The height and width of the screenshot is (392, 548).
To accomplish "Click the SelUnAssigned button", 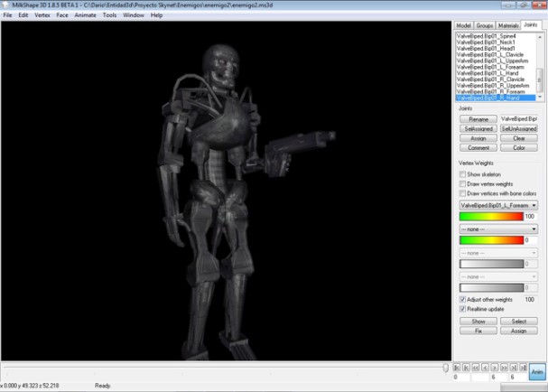I will tap(519, 128).
